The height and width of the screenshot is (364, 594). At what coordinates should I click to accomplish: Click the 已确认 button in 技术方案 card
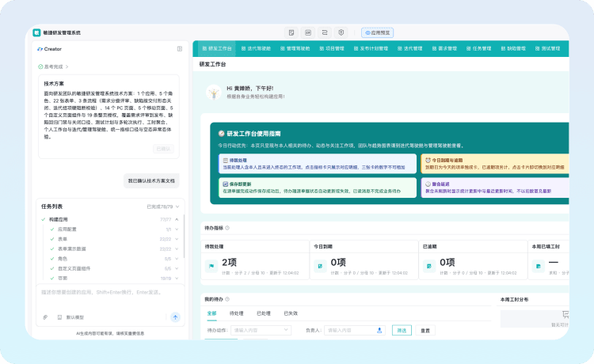pyautogui.click(x=164, y=149)
